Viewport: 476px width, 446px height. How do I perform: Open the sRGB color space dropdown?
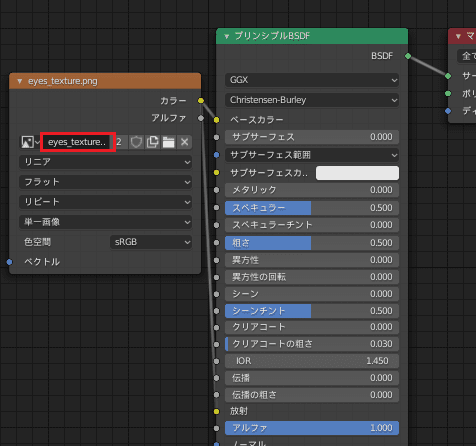151,242
